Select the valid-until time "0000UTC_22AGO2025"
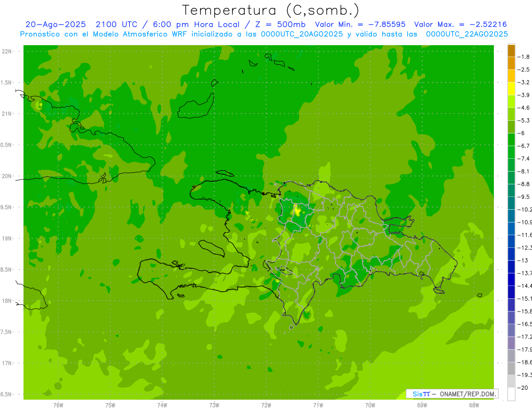This screenshot has height=411, width=532. (x=467, y=34)
